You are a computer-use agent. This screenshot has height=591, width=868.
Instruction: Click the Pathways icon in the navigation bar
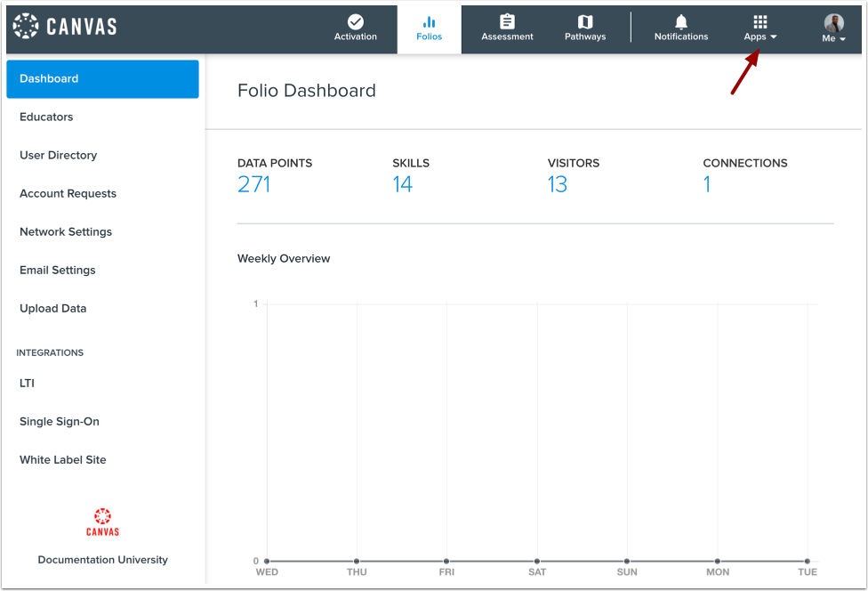tap(584, 22)
